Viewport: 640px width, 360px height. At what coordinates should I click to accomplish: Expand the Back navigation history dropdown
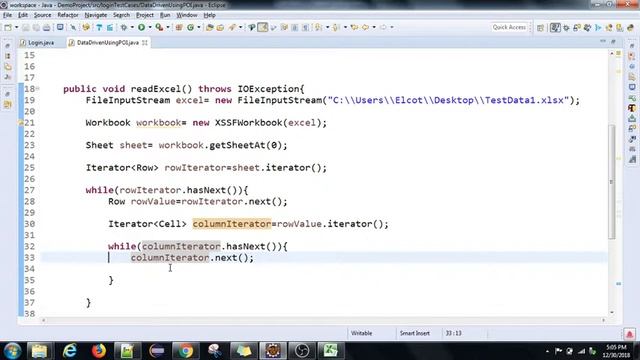click(374, 27)
